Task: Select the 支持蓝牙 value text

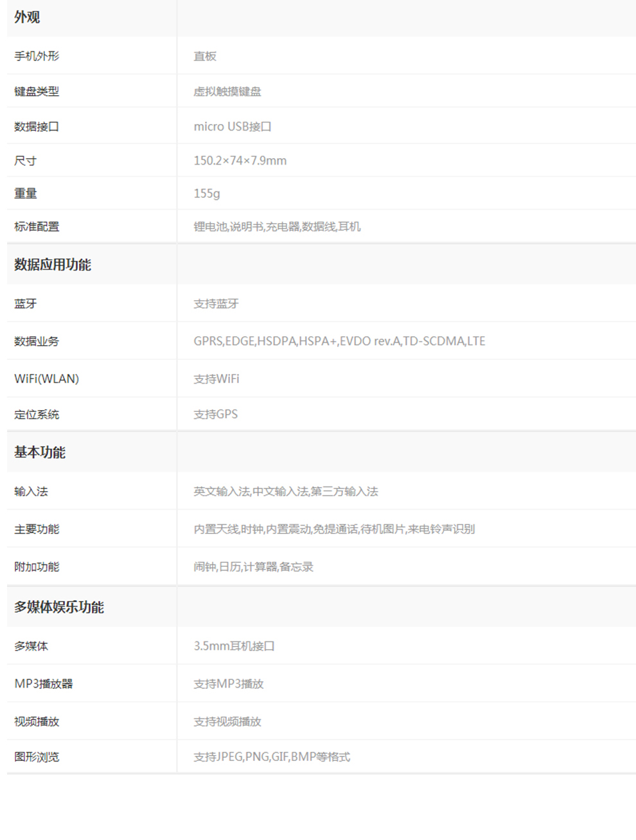Action: (216, 303)
